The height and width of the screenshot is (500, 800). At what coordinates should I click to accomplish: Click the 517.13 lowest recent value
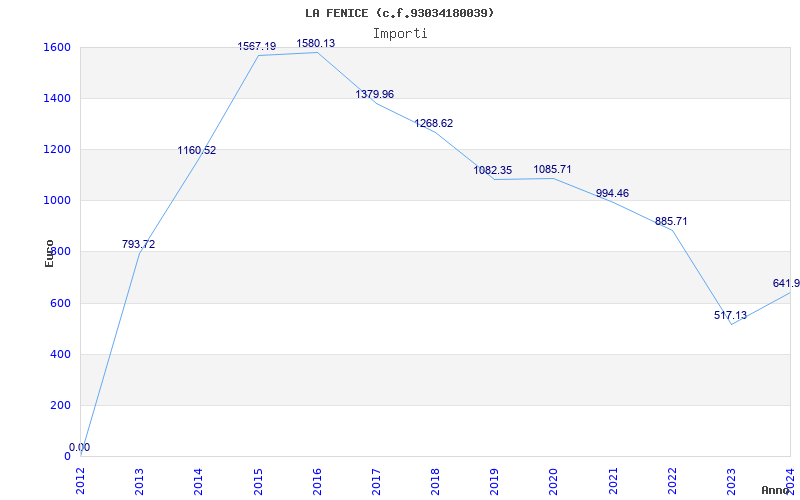pos(731,315)
